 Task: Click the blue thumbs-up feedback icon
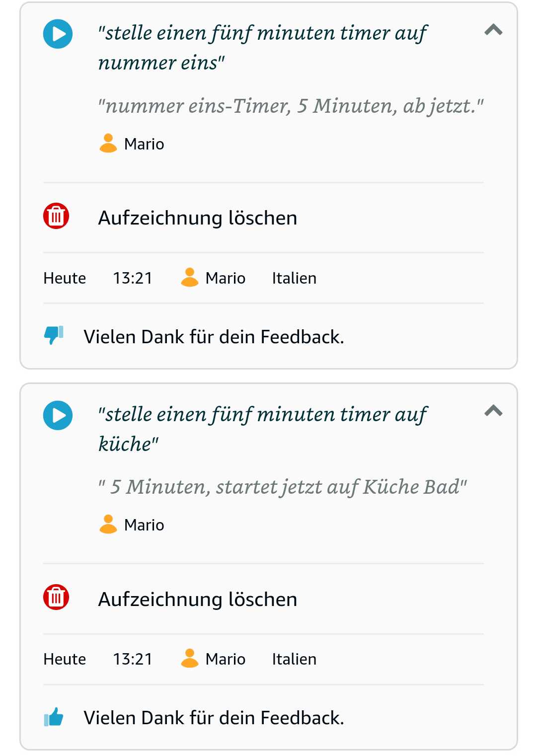point(54,717)
